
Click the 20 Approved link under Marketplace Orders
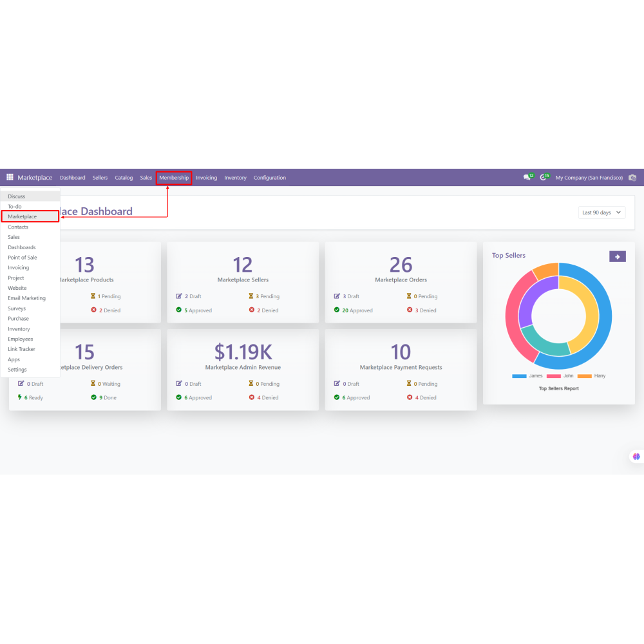click(x=357, y=310)
